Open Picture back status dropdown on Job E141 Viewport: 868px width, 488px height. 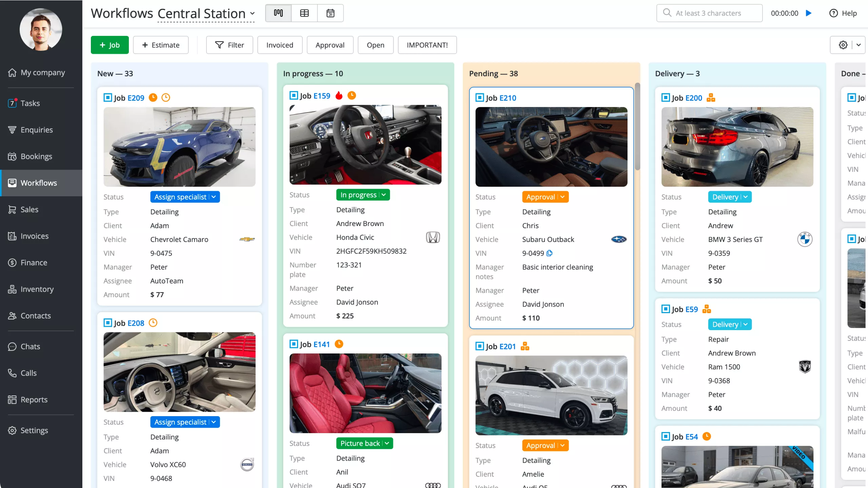[x=364, y=443]
